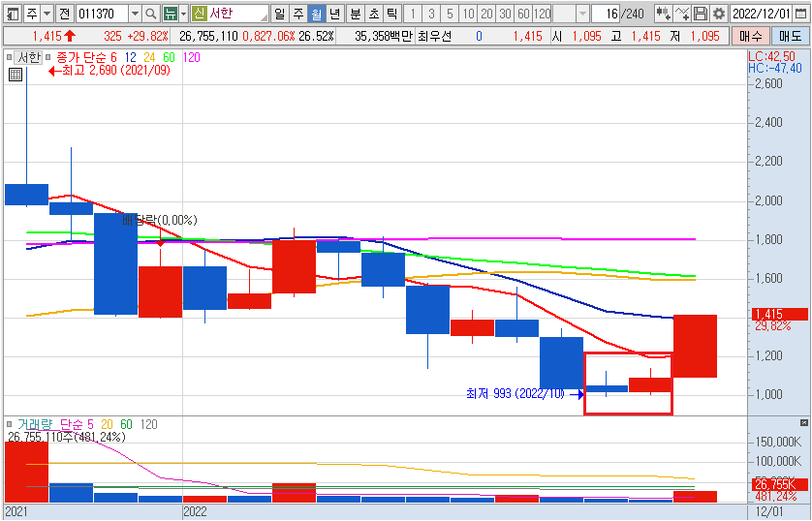Close the volume panel with X icon
Image resolution: width=812 pixels, height=521 pixels.
pos(803,422)
